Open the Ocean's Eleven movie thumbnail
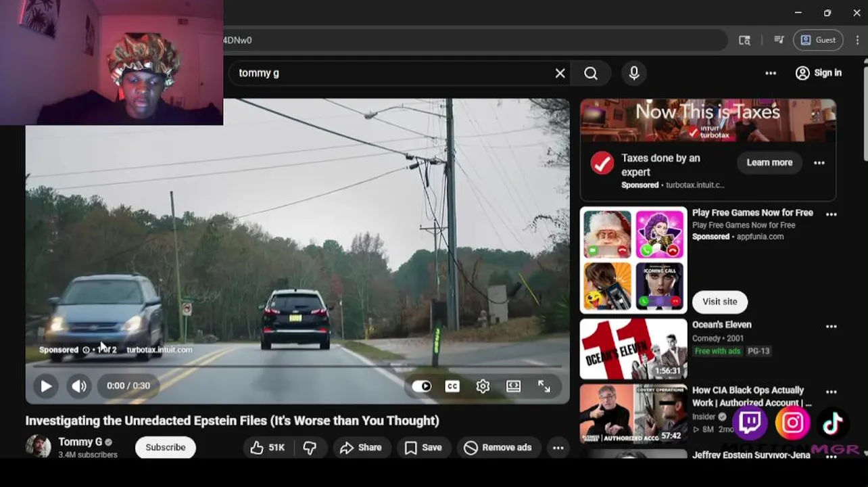The width and height of the screenshot is (868, 487). click(633, 349)
